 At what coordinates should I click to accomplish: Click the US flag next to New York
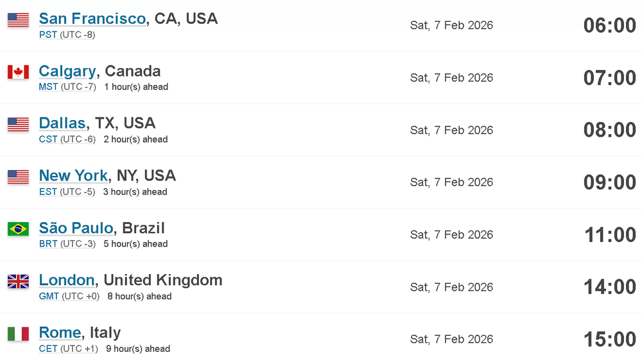pos(19,177)
